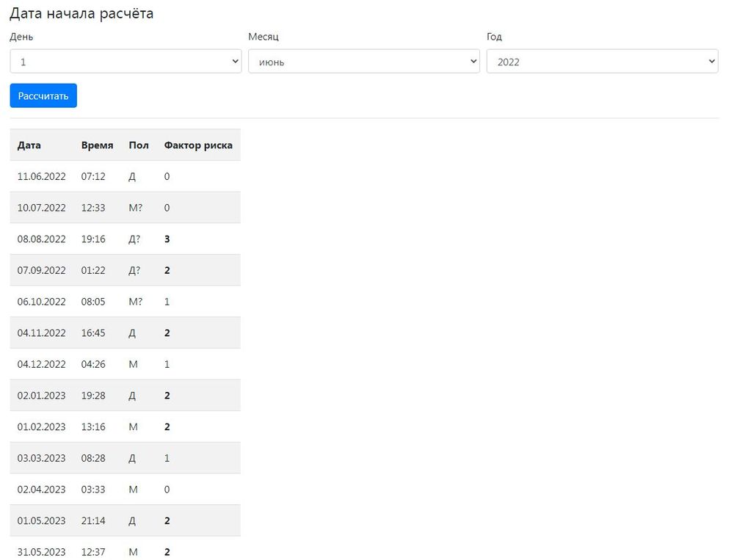Open the Год (year) dropdown showing 2022
Image resolution: width=734 pixels, height=560 pixels.
602,62
